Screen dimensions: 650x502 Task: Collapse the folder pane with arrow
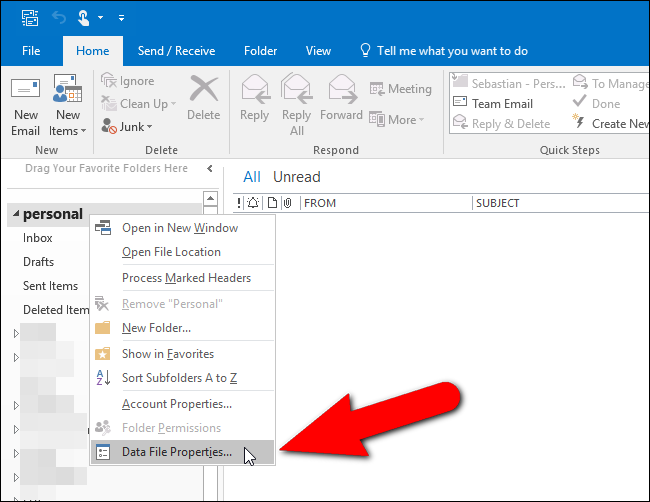click(209, 169)
